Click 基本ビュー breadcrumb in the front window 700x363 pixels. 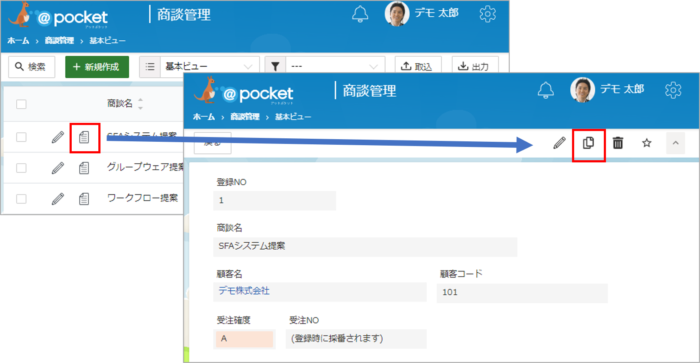(293, 117)
